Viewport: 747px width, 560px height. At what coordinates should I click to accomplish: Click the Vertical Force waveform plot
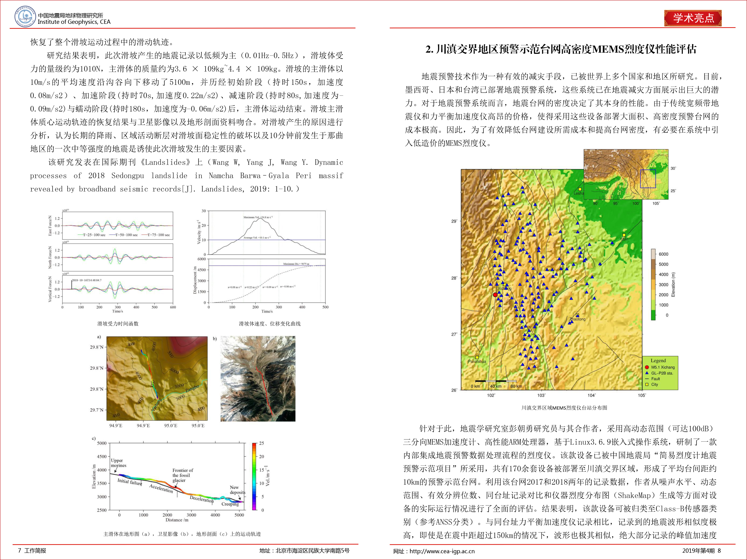pos(118,289)
